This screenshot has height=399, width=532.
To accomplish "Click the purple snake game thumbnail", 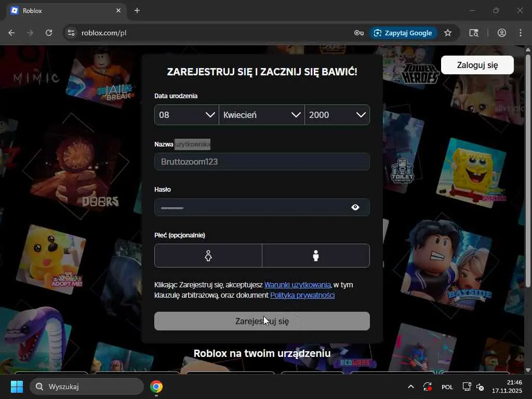I will pos(36,339).
